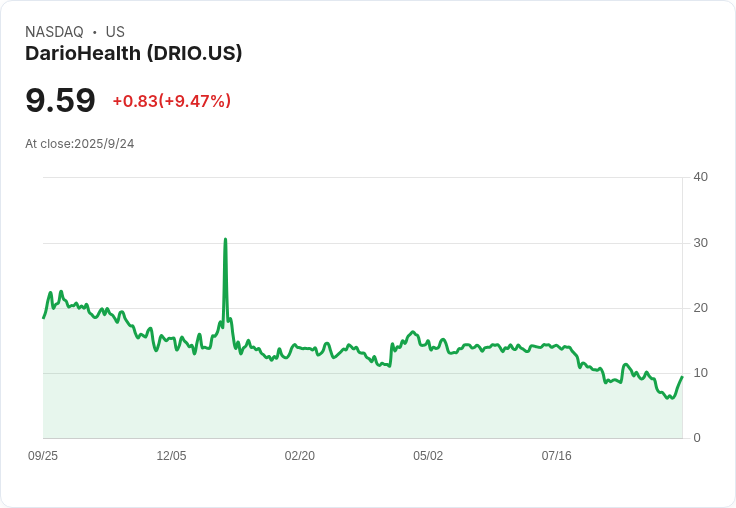Select the 30 price axis label
The height and width of the screenshot is (508, 736).
pos(700,243)
